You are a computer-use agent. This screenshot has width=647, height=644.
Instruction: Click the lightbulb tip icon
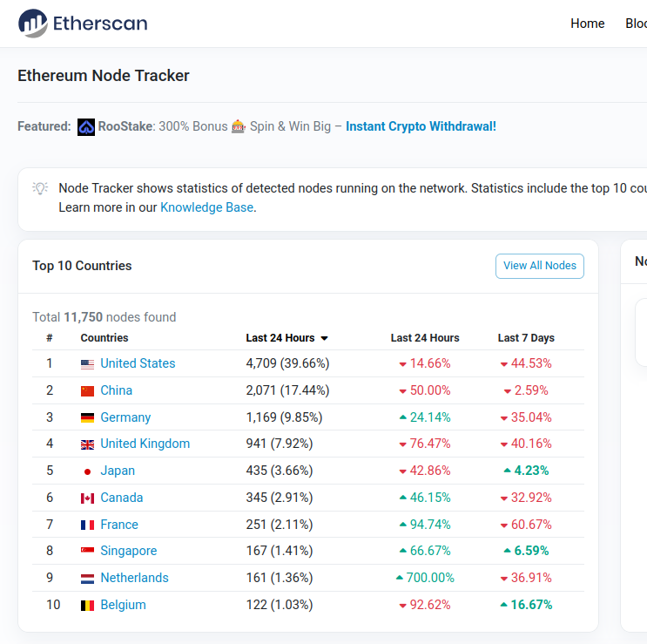point(40,188)
